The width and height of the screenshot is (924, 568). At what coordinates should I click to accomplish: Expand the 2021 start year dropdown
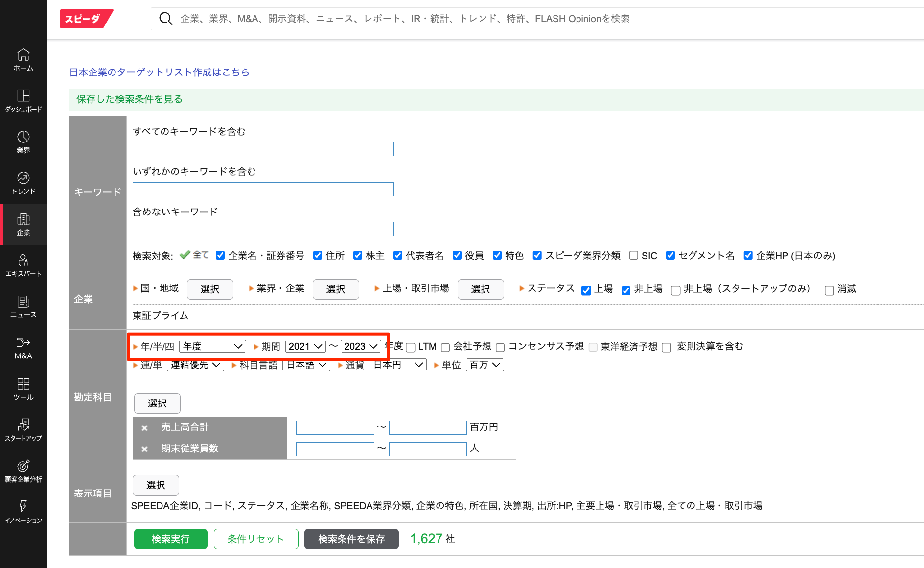pyautogui.click(x=305, y=346)
